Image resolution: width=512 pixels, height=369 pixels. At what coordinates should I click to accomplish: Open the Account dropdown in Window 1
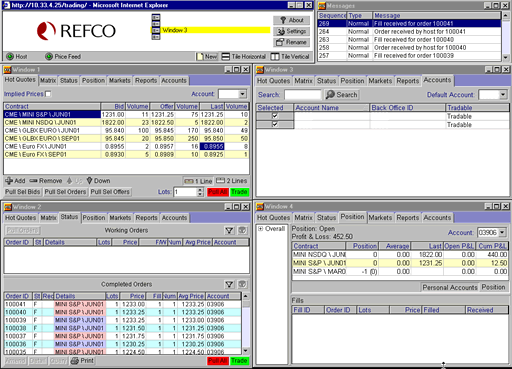point(243,94)
